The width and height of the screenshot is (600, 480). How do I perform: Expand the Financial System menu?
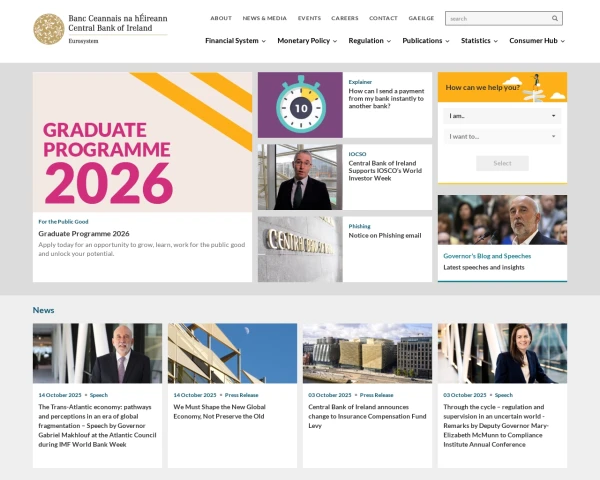coord(235,41)
